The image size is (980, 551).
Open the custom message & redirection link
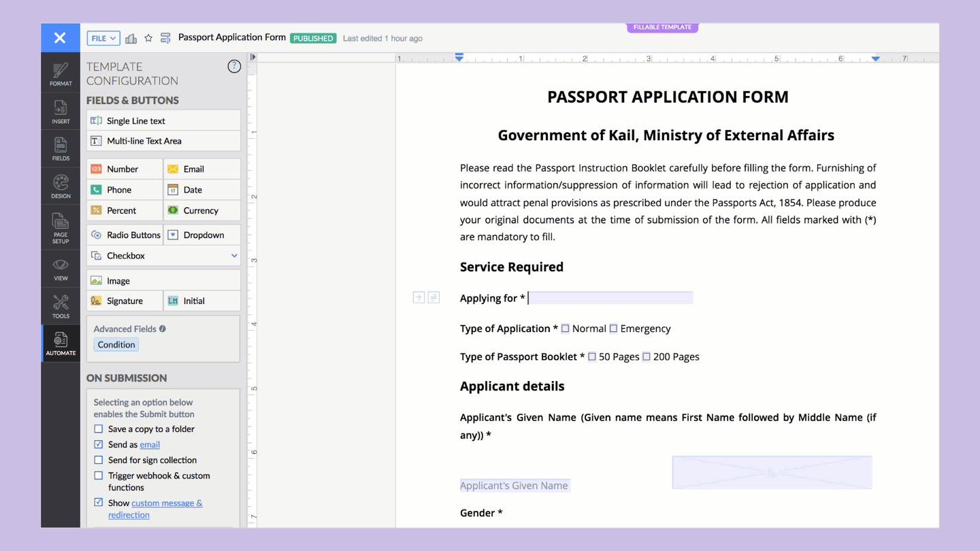(167, 503)
